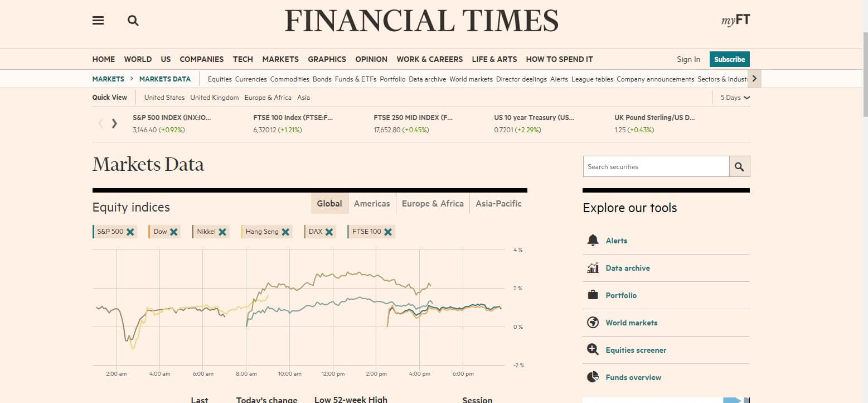Open UK Pound Sterling/US Dollar ticker
Viewport: 868px width, 403px height.
[x=655, y=123]
